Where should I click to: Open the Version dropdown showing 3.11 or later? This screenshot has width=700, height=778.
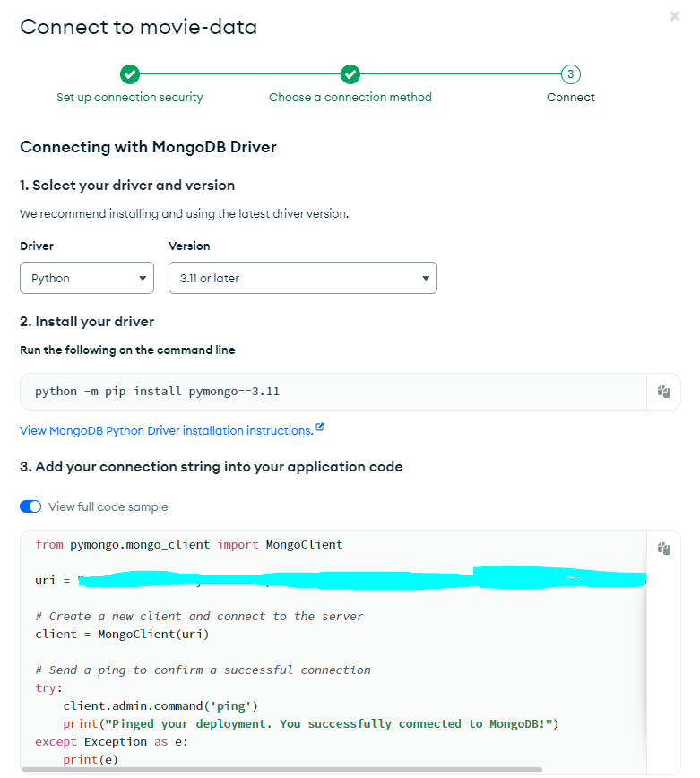pos(303,278)
